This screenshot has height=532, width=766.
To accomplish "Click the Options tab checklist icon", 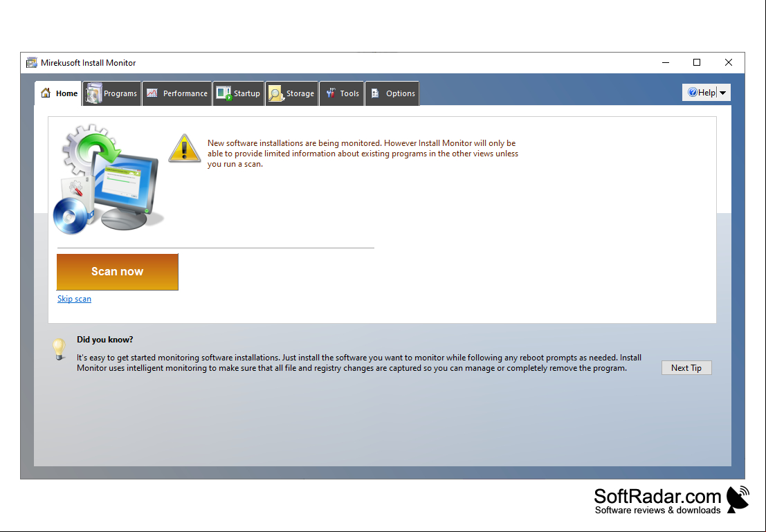I will [x=375, y=93].
